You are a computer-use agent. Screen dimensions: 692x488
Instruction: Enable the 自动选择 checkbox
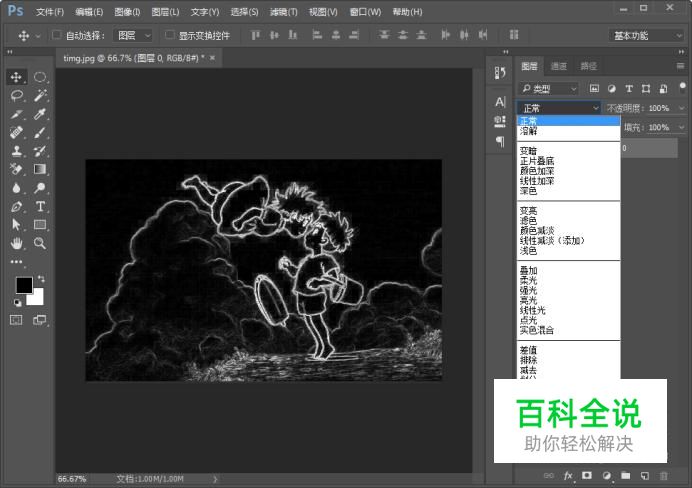click(x=56, y=35)
